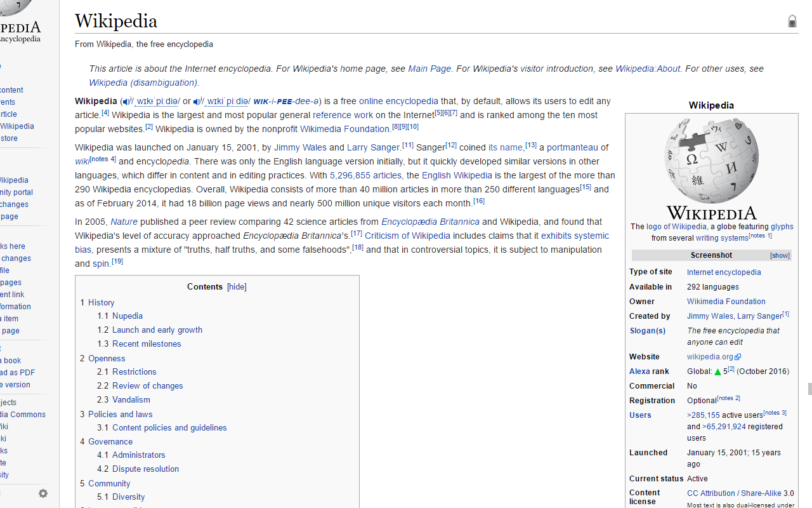
Task: Open the Encyclopædia Britannica link
Action: pos(430,222)
